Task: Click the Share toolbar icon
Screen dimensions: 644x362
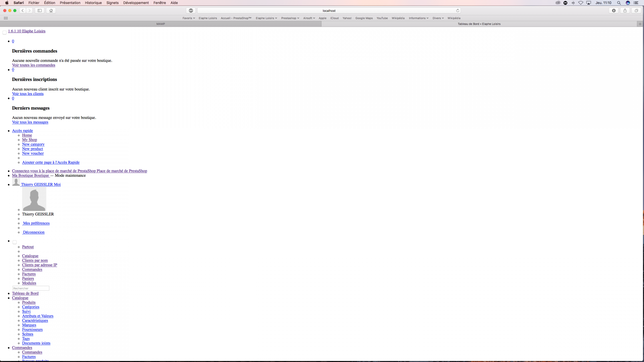Action: click(x=625, y=10)
